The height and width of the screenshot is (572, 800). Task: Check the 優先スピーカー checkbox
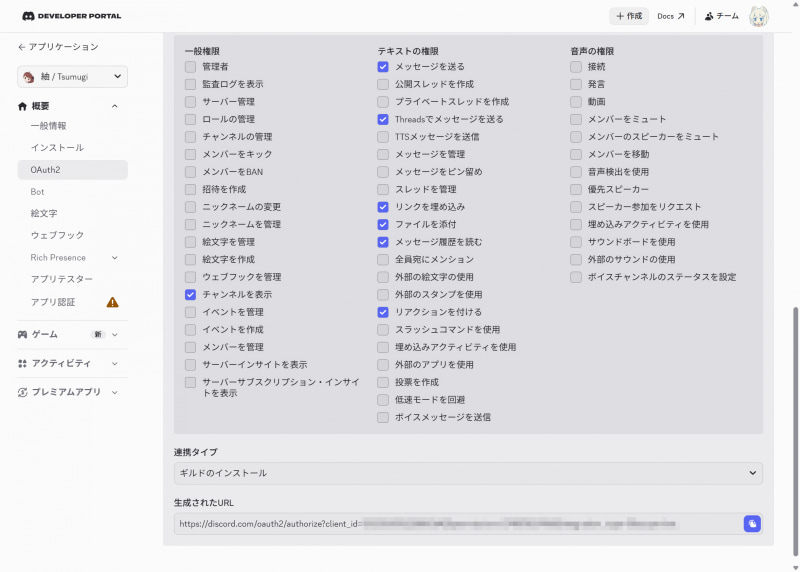tap(576, 189)
